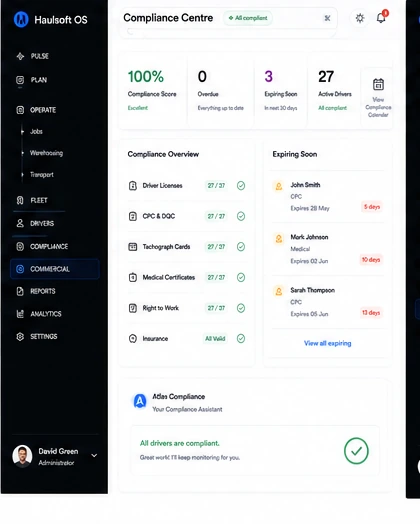Click the Atlas Compliance assistant logo
This screenshot has height=524, width=420.
pos(140,401)
